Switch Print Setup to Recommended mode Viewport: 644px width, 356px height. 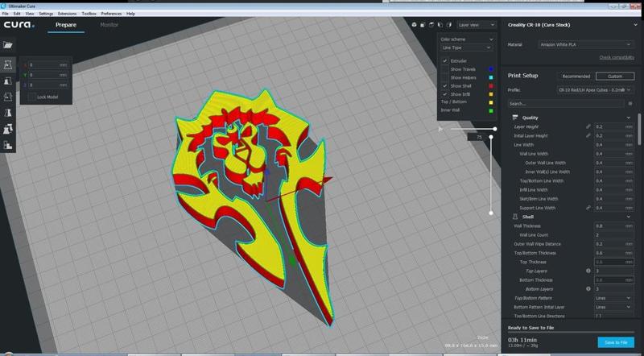click(576, 77)
